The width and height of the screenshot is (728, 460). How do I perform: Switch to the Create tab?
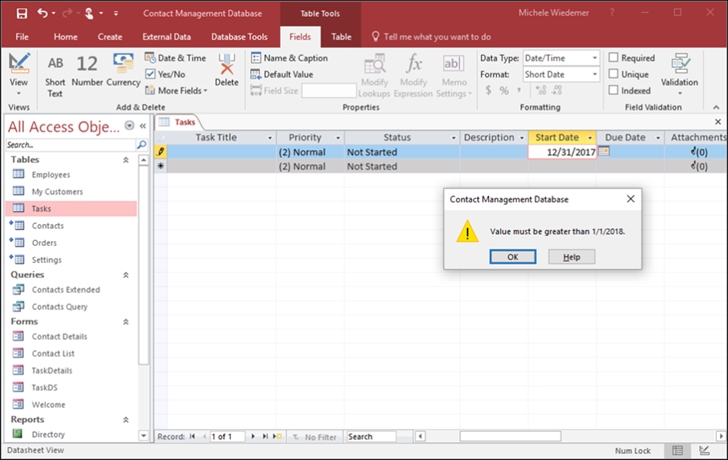click(110, 37)
